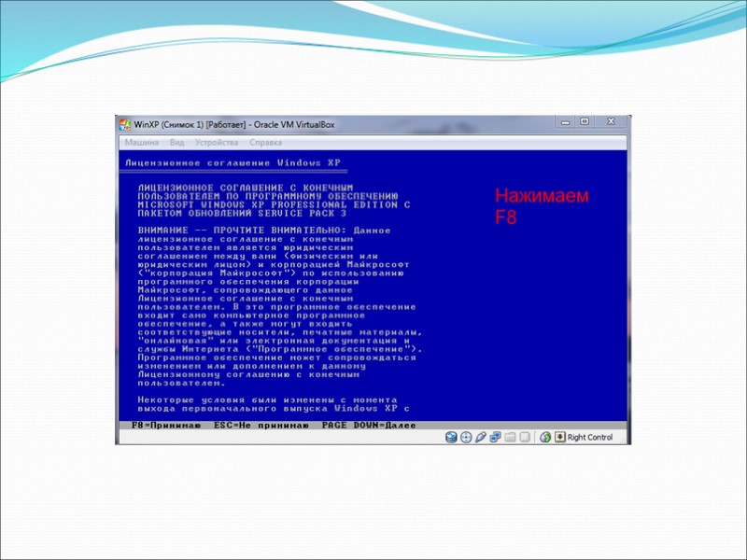747x560 pixels.
Task: Click the VirtualBox icon in the title bar
Action: pos(125,125)
